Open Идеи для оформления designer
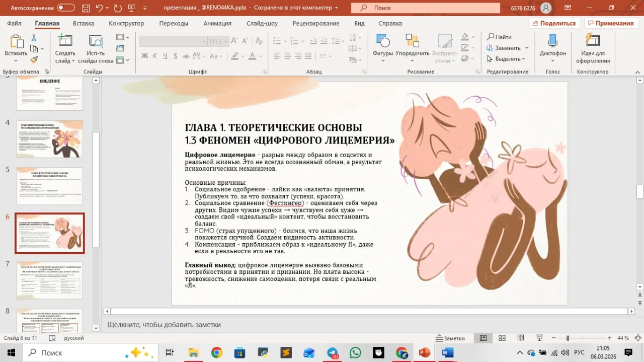The image size is (644, 362). click(x=593, y=49)
